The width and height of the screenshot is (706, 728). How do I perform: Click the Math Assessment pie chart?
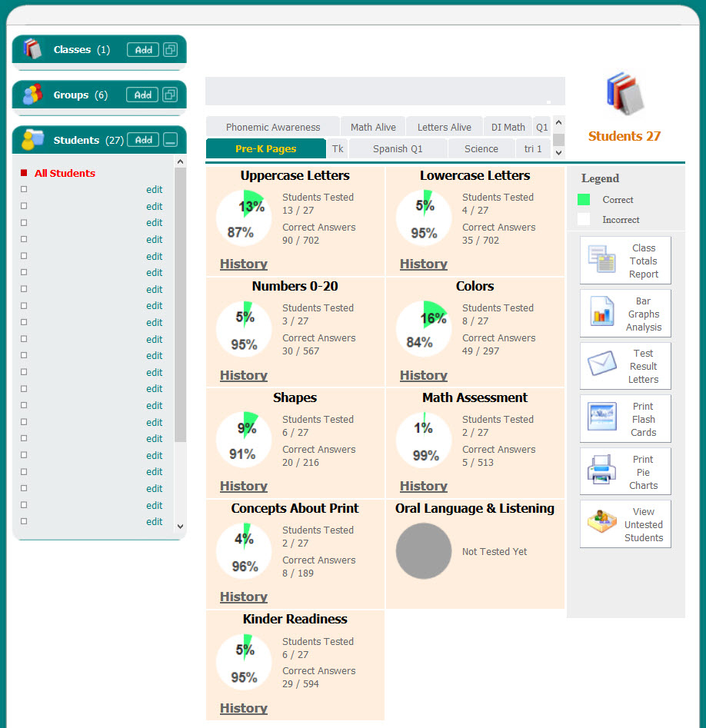pos(424,440)
